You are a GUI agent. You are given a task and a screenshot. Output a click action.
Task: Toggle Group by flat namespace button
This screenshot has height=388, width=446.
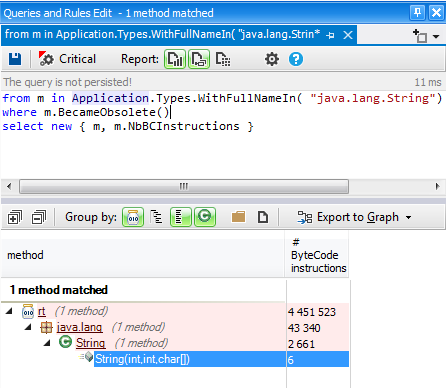pyautogui.click(x=181, y=217)
